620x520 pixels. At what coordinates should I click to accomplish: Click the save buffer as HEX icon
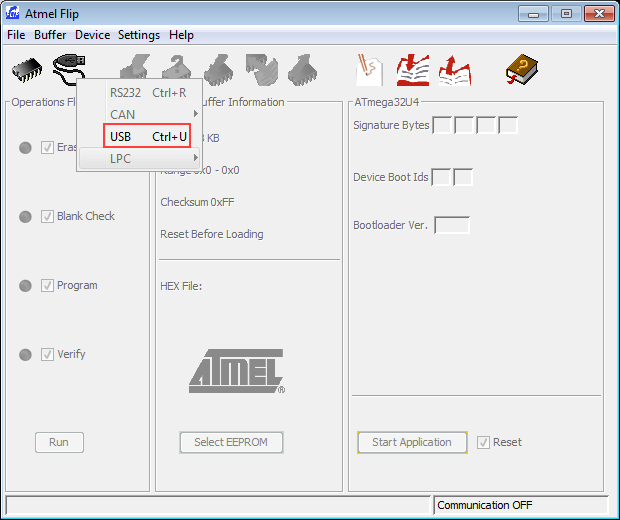pyautogui.click(x=455, y=70)
